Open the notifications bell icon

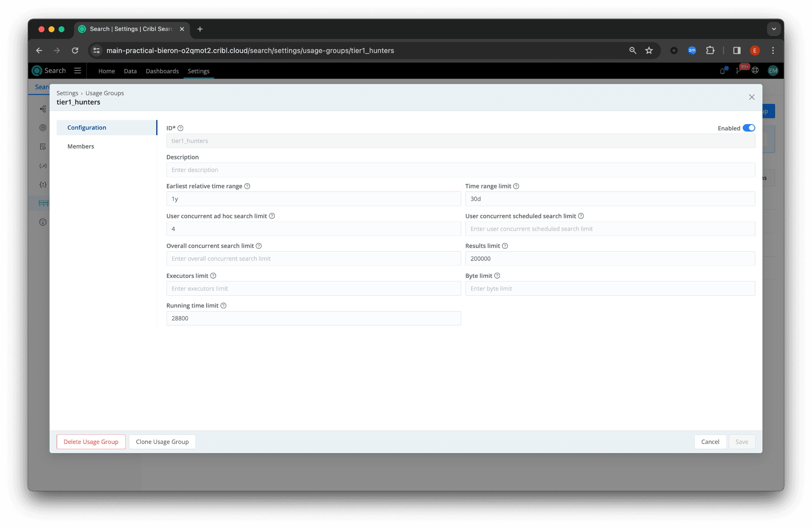[x=722, y=71]
